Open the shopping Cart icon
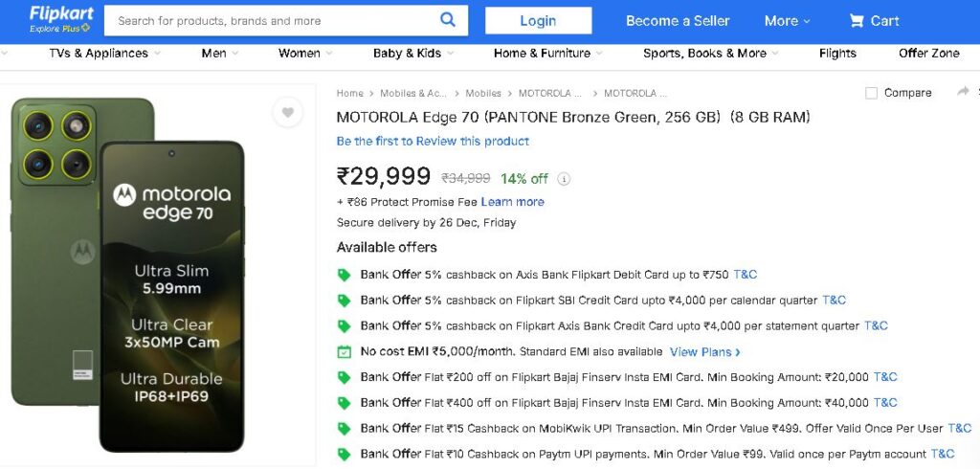Screen dimensions: 980x469 coord(857,21)
